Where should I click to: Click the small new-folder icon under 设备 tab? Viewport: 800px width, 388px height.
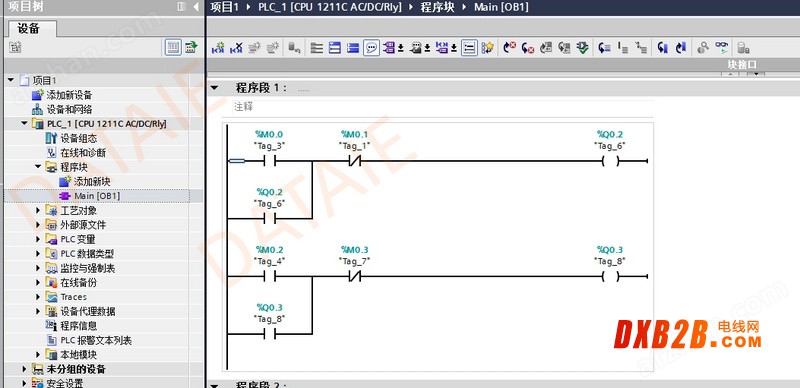(x=15, y=47)
